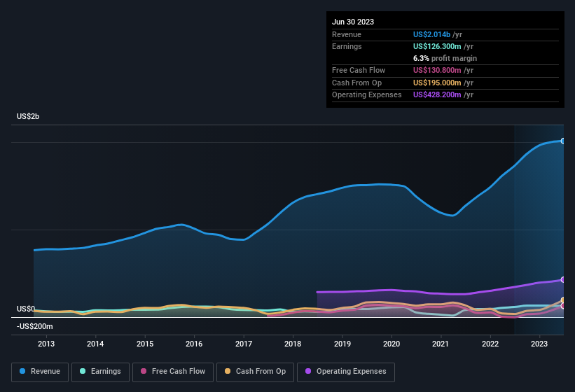This screenshot has width=575, height=392.
Task: Click the purple Operating Expenses endpoint marker
Action: (563, 279)
